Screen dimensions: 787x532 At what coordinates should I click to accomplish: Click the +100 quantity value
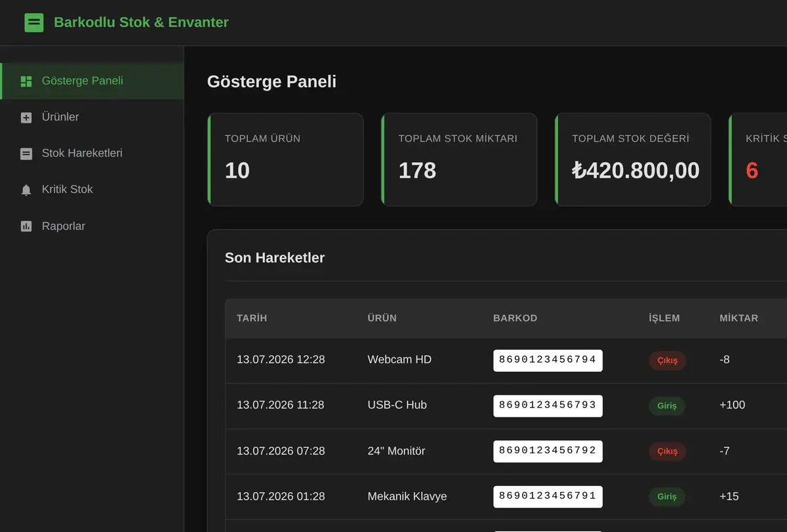(733, 405)
